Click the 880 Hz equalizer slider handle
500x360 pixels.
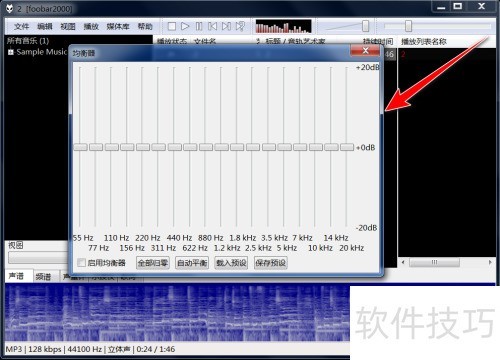click(206, 147)
